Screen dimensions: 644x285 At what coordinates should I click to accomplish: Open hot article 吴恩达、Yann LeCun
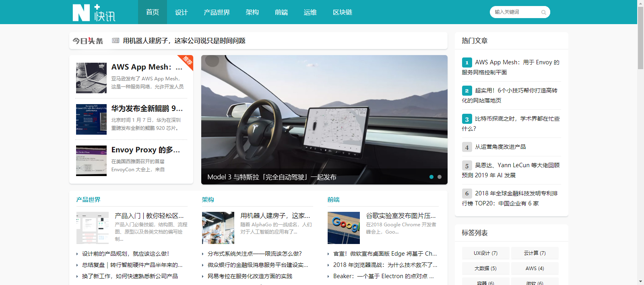511,170
